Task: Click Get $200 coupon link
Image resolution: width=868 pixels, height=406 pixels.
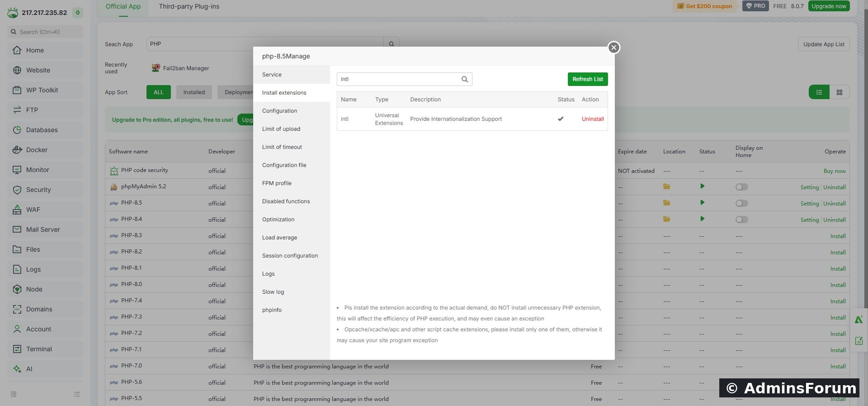Action: (x=704, y=6)
